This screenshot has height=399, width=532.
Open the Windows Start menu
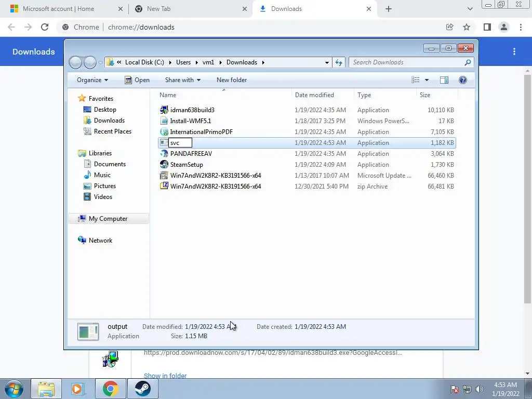click(x=14, y=389)
